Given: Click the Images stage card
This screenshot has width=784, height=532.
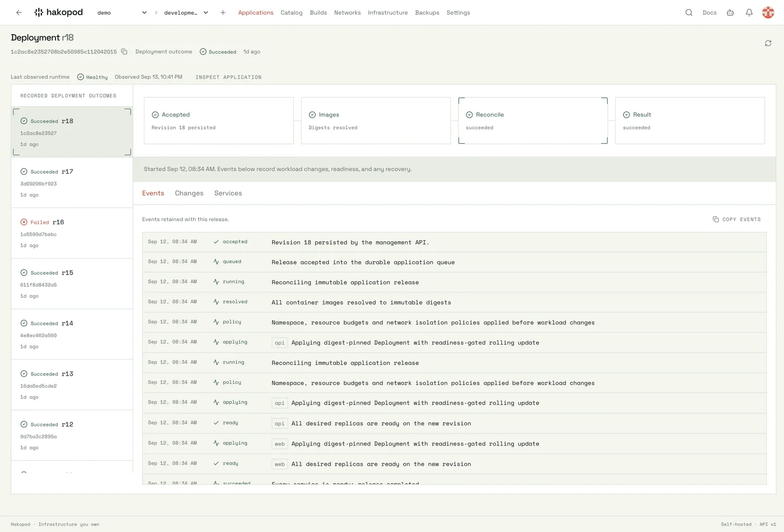Looking at the screenshot, I should coord(376,121).
